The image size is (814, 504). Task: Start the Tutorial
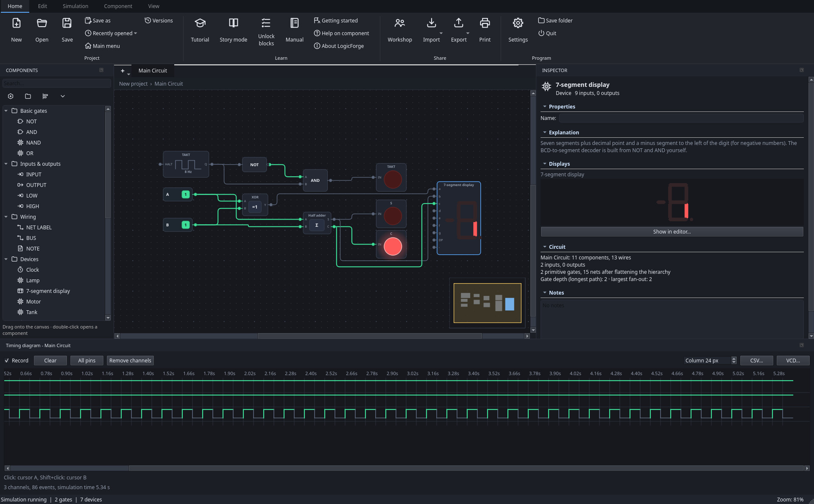point(200,29)
